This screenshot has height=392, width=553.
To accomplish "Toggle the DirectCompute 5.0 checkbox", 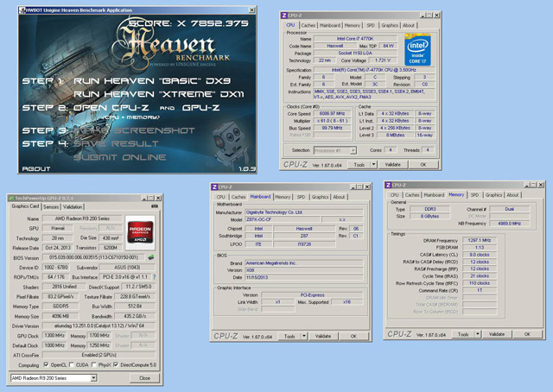I will [x=116, y=364].
